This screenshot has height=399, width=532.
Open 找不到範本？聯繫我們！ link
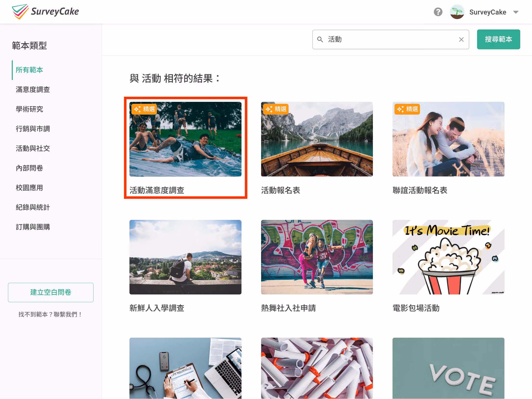(x=50, y=314)
